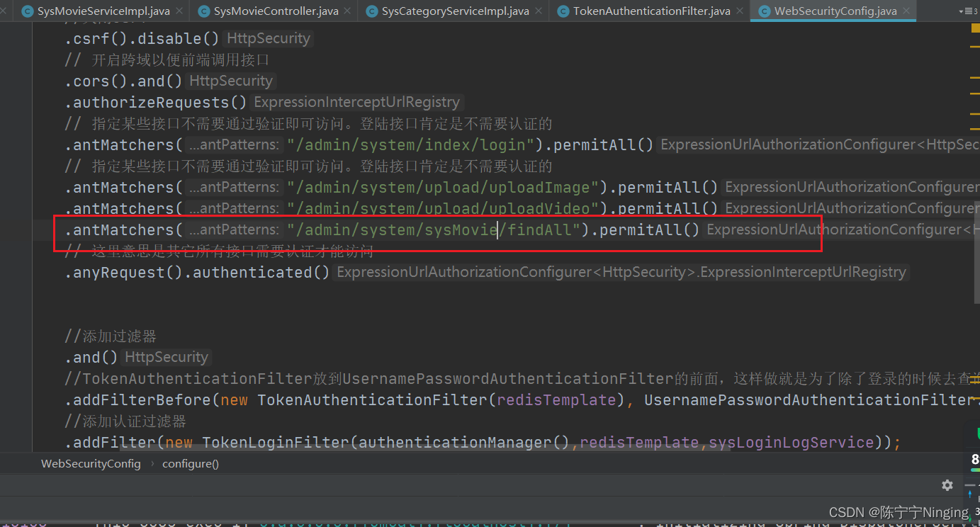Close the SysMovieController.java tab
Screen dimensions: 980x527
348,11
